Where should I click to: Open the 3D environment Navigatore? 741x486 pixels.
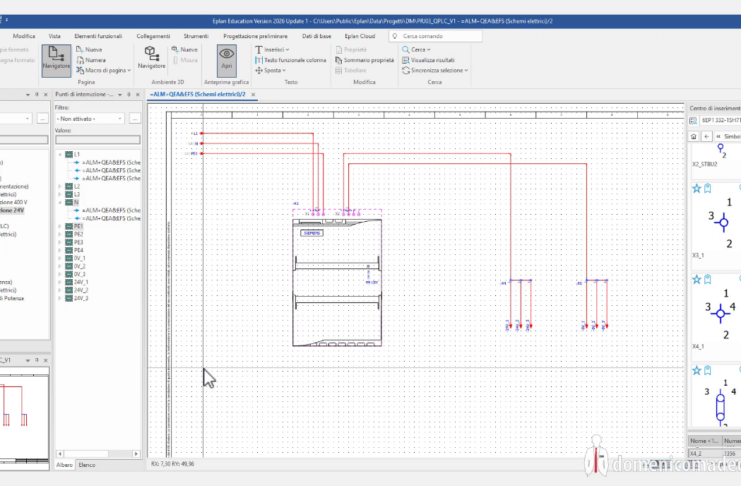tap(151, 57)
